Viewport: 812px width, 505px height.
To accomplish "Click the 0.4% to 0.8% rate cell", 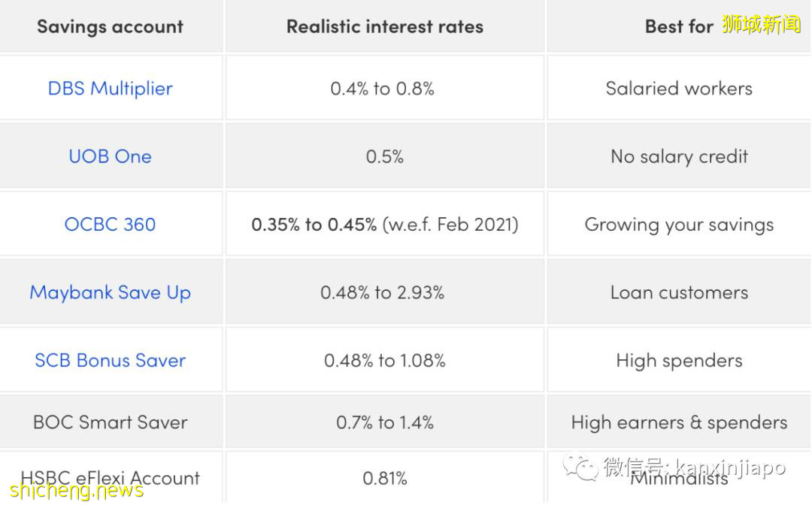I will [383, 89].
